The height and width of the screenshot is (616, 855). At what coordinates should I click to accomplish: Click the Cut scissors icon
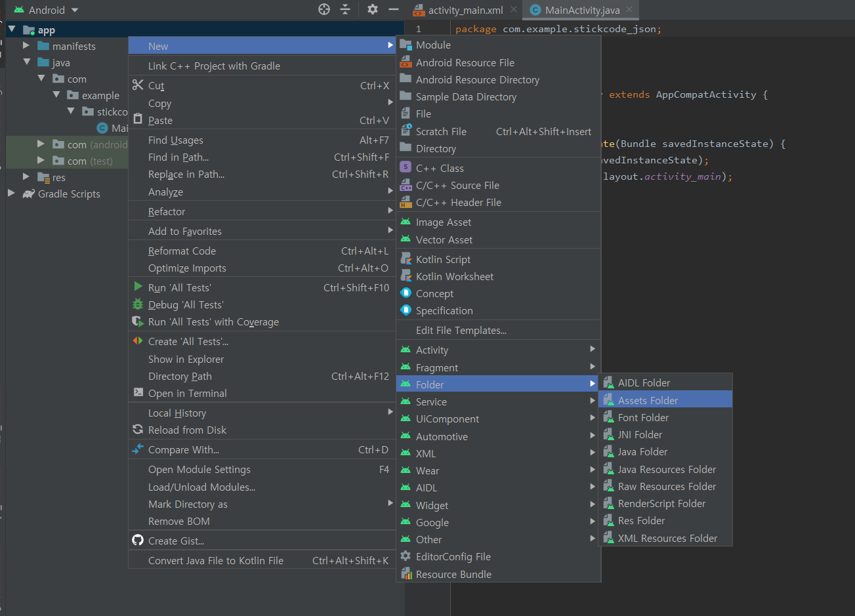click(138, 85)
